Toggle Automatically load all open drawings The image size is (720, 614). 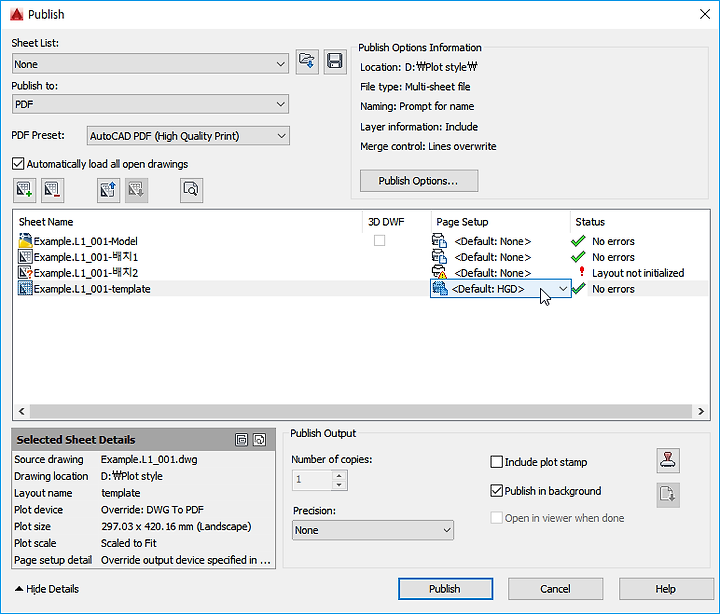[x=18, y=164]
